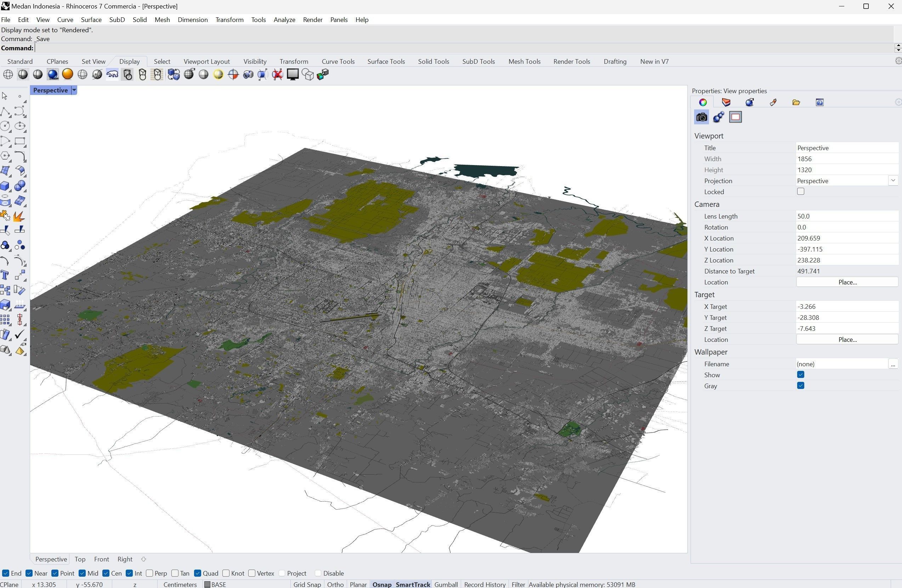Click the Boolean union spheres tool

coord(20,186)
